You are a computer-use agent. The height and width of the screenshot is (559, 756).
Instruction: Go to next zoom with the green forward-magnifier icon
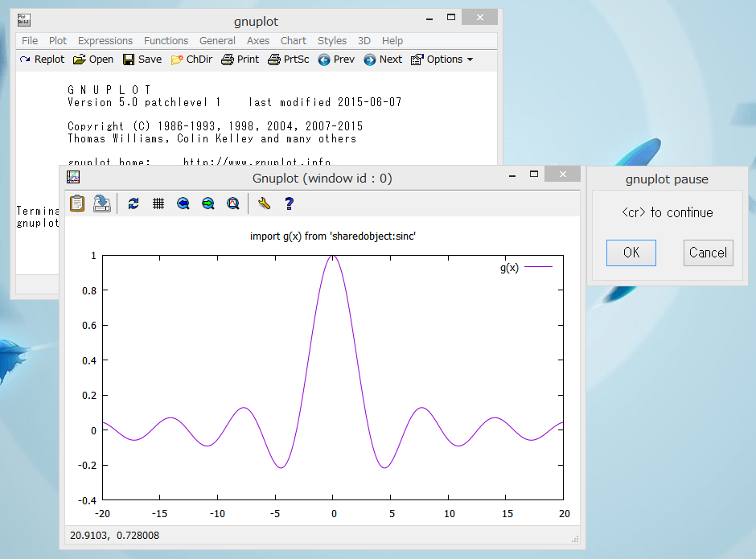207,203
